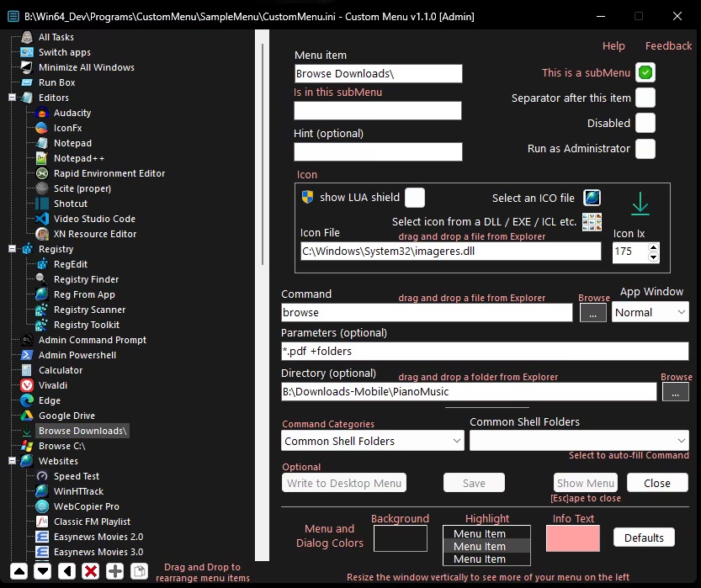
Task: Click the left arrow outdent button
Action: pos(67,571)
